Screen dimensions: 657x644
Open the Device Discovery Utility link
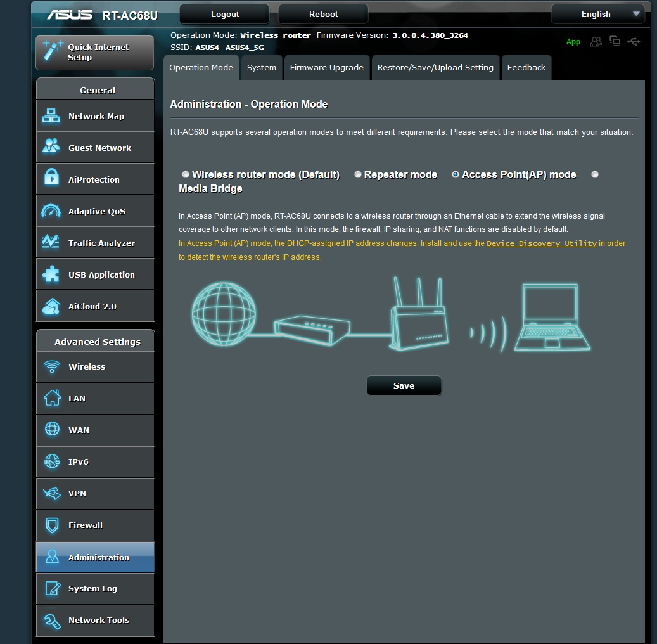541,243
